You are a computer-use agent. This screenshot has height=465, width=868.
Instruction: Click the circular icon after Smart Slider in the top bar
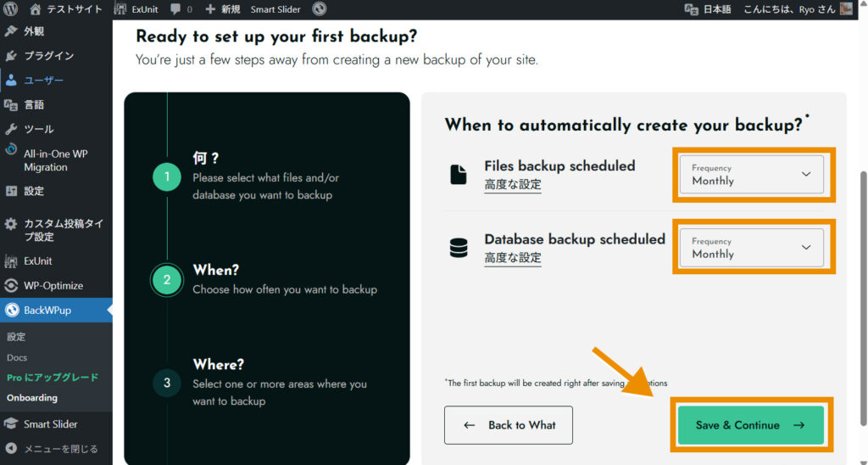[320, 9]
